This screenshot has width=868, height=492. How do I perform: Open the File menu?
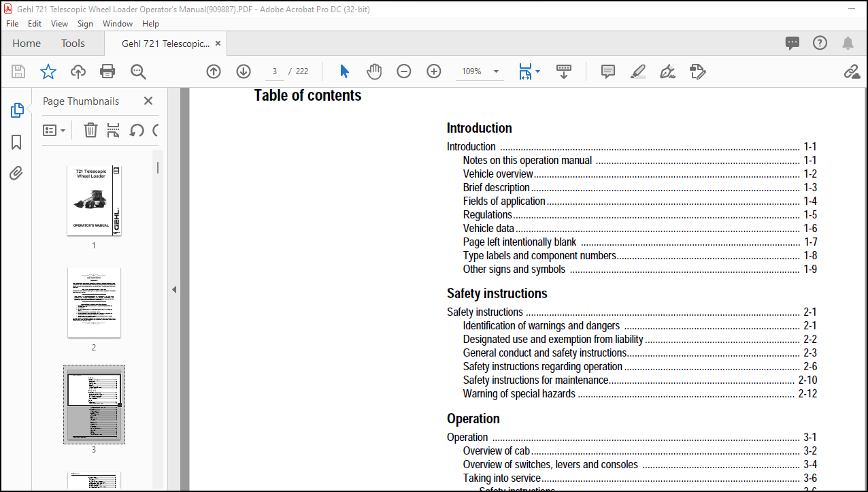coord(12,23)
